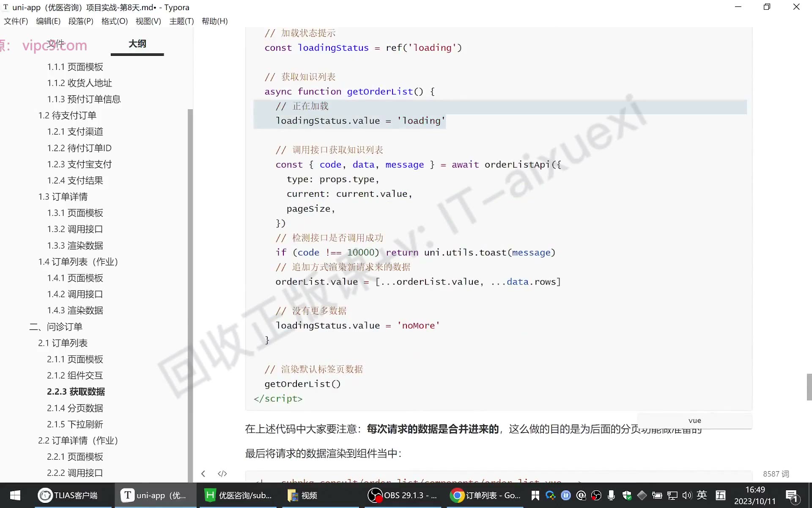Image resolution: width=812 pixels, height=508 pixels.
Task: Jump to 2.1.4 分页数据 outline entry
Action: tap(75, 408)
